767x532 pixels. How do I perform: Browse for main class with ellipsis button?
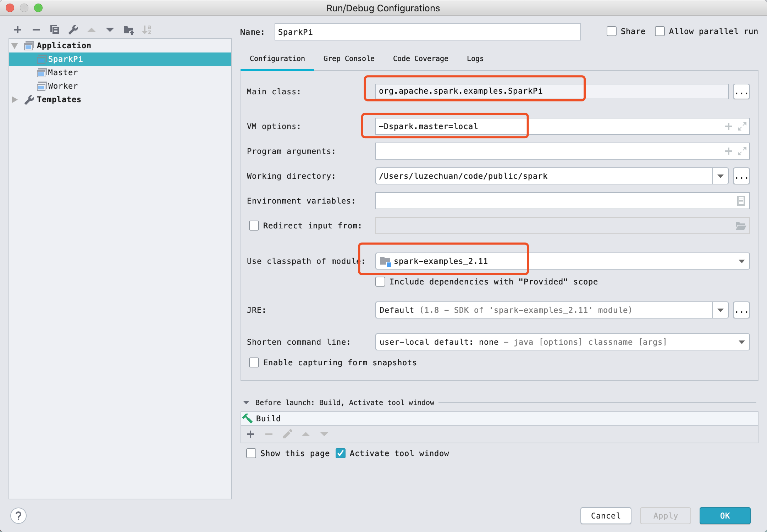click(741, 92)
